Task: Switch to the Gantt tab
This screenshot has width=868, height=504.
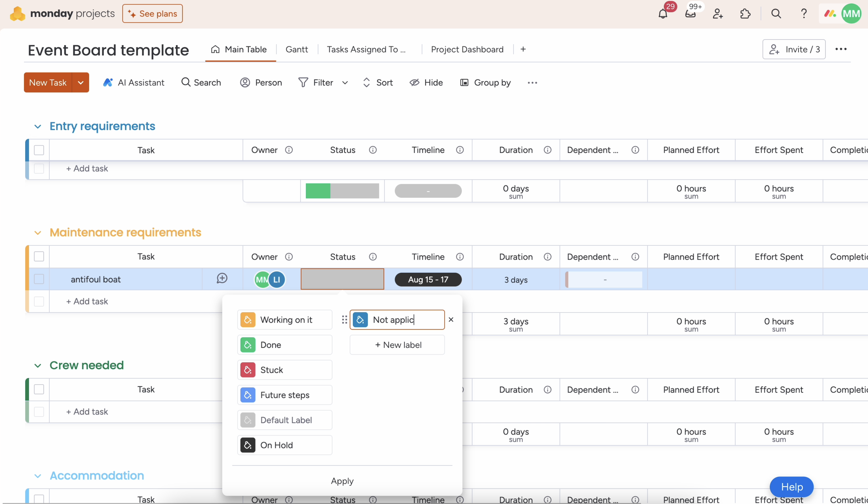Action: [x=297, y=49]
